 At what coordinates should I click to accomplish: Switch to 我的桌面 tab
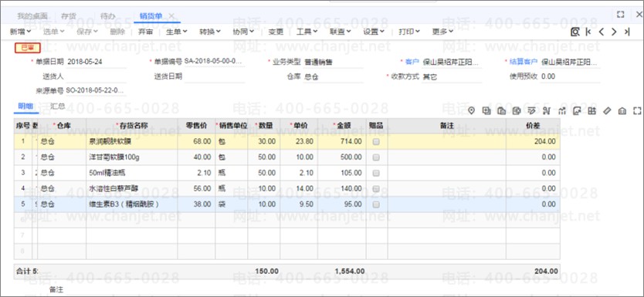32,16
